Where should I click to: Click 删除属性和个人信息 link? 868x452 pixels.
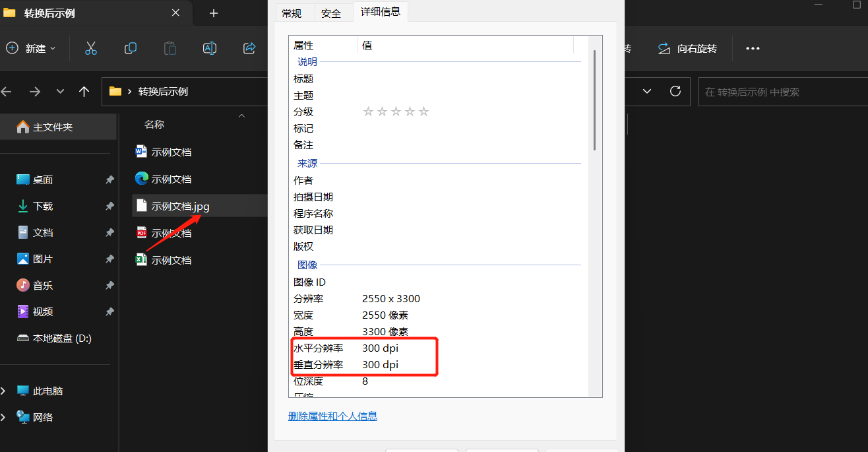[332, 416]
